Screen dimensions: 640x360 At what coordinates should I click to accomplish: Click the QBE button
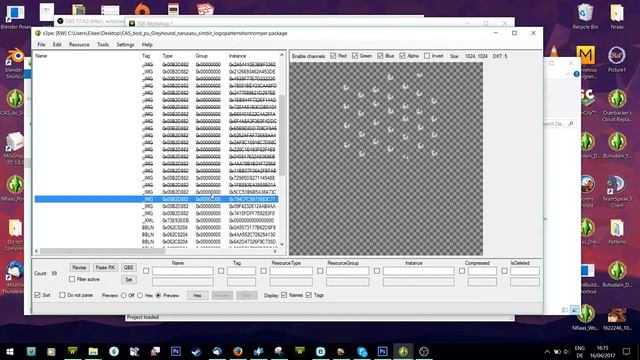[129, 267]
